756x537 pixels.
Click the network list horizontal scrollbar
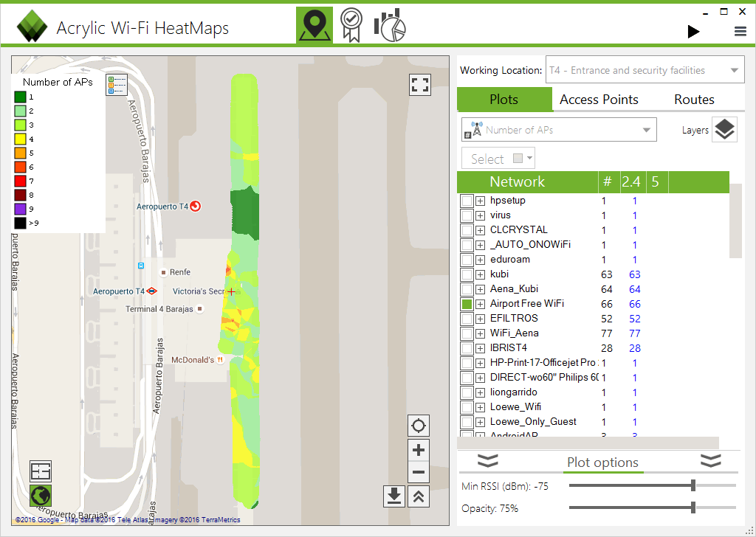tap(588, 443)
